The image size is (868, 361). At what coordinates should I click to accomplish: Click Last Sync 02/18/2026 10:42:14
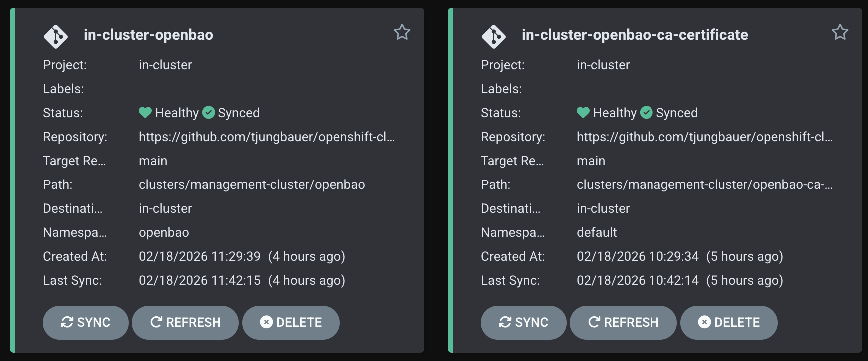638,281
